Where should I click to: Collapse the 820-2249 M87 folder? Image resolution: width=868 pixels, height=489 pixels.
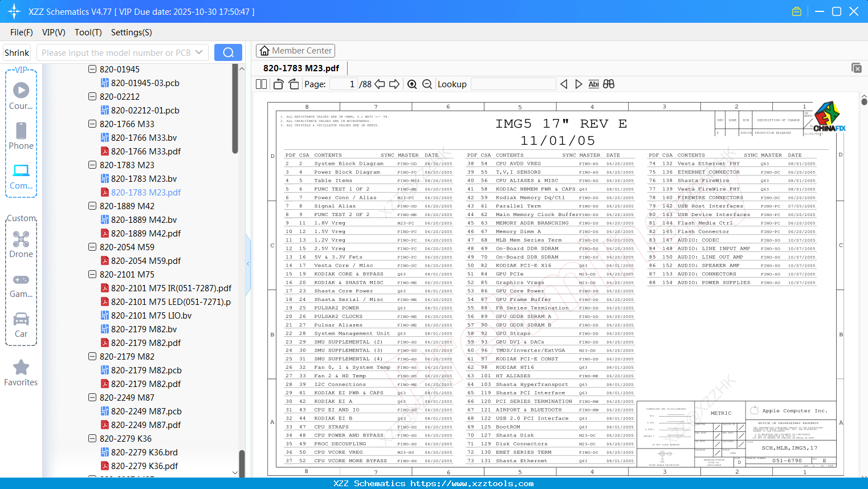[92, 397]
